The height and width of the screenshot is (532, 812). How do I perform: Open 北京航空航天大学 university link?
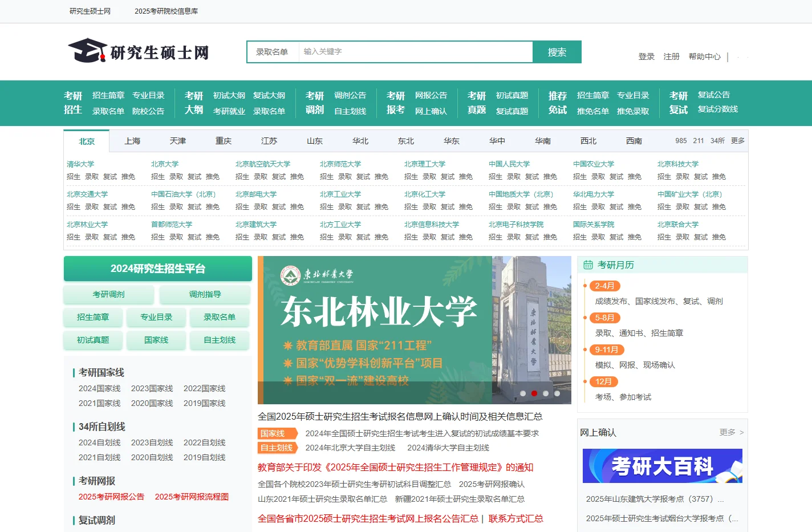coord(263,164)
